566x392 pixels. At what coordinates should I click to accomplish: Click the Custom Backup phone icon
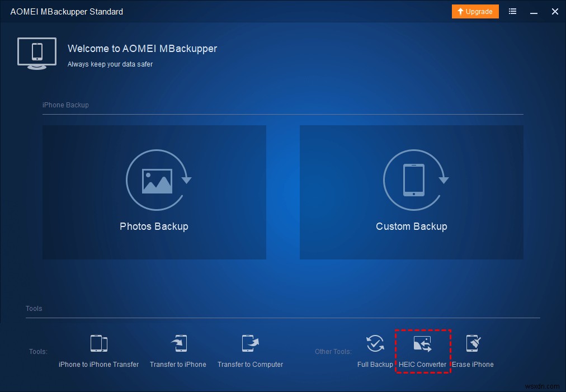click(412, 180)
